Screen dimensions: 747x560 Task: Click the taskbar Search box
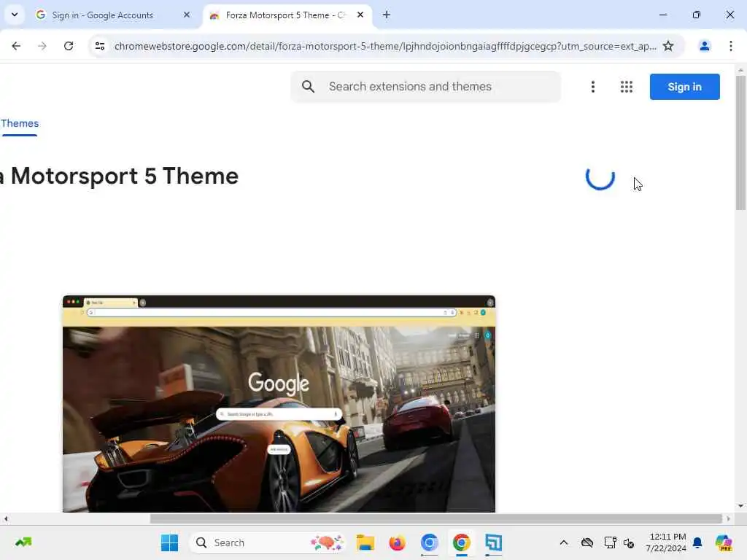pos(267,542)
